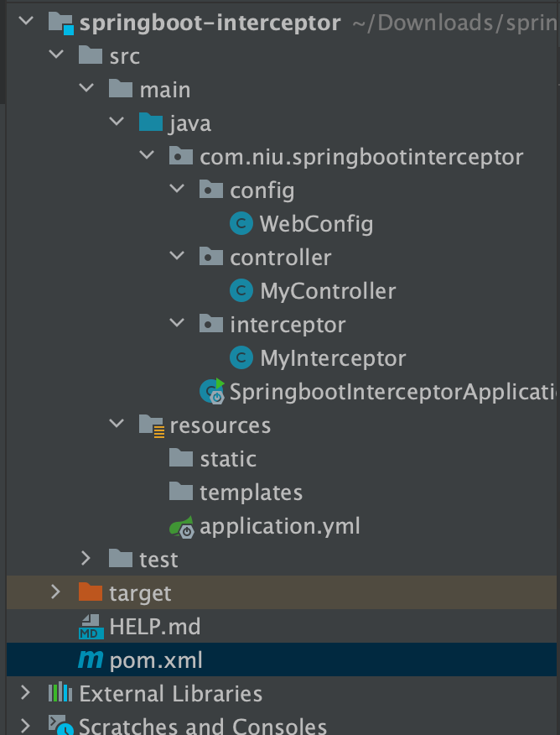This screenshot has height=735, width=560.
Task: Click the HELP.md markdown file icon
Action: [91, 627]
